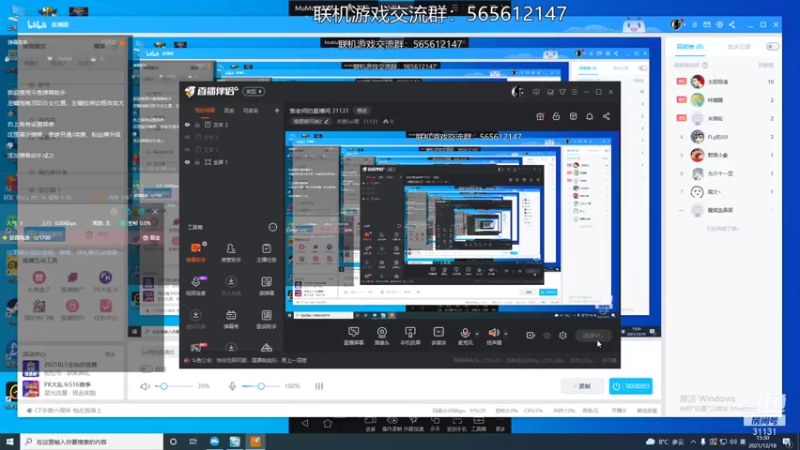Open 弹幕助手 tool in the toolbox
The width and height of the screenshot is (800, 450).
(x=195, y=252)
